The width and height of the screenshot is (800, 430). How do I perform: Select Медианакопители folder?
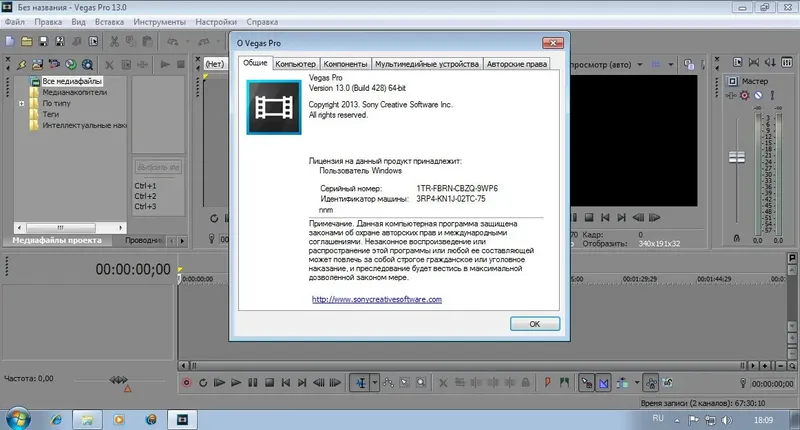point(74,92)
